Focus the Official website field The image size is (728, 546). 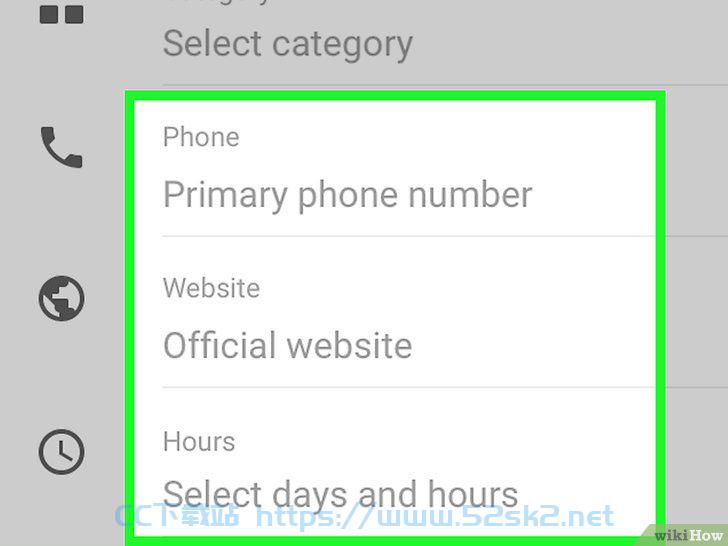click(287, 345)
